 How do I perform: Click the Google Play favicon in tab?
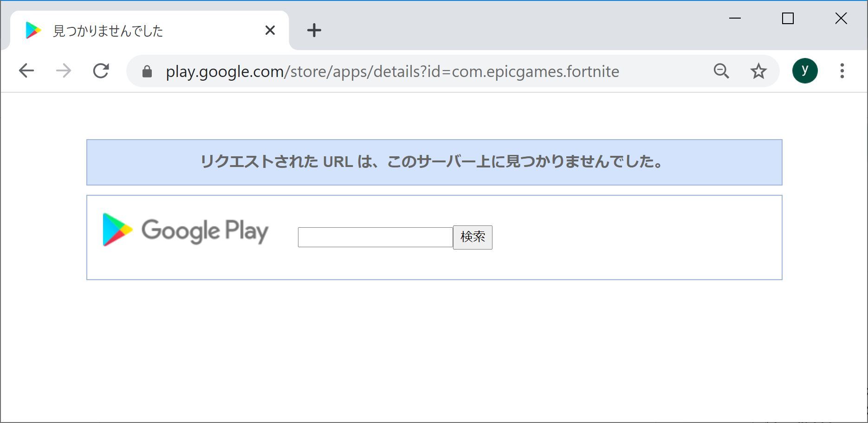tap(33, 31)
